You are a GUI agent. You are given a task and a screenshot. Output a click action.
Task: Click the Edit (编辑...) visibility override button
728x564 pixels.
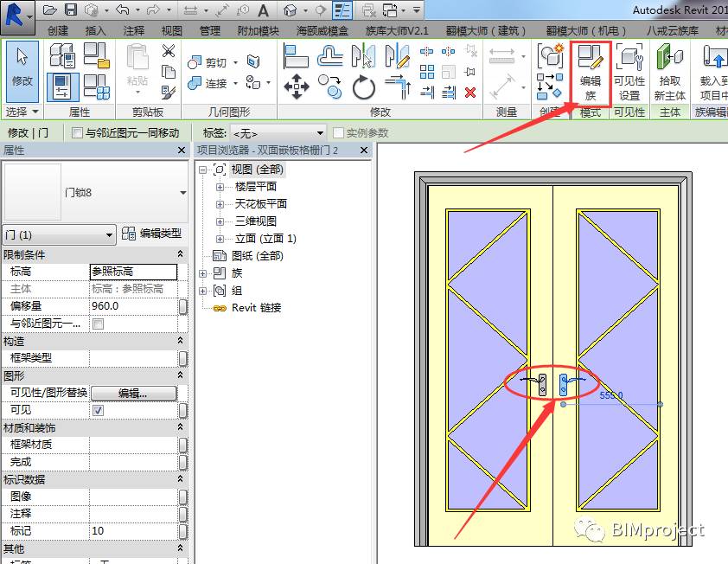click(x=133, y=394)
